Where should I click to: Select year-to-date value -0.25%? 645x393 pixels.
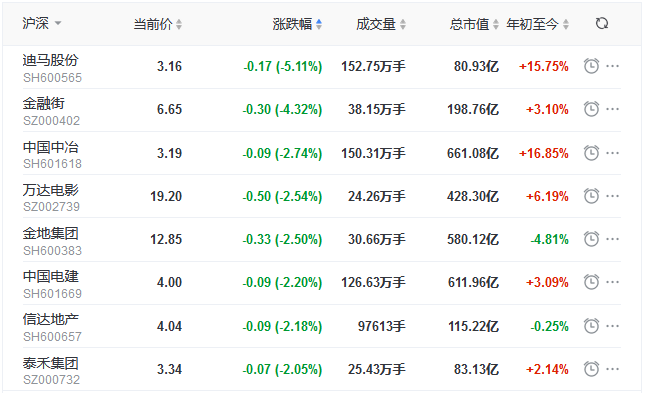click(x=550, y=326)
